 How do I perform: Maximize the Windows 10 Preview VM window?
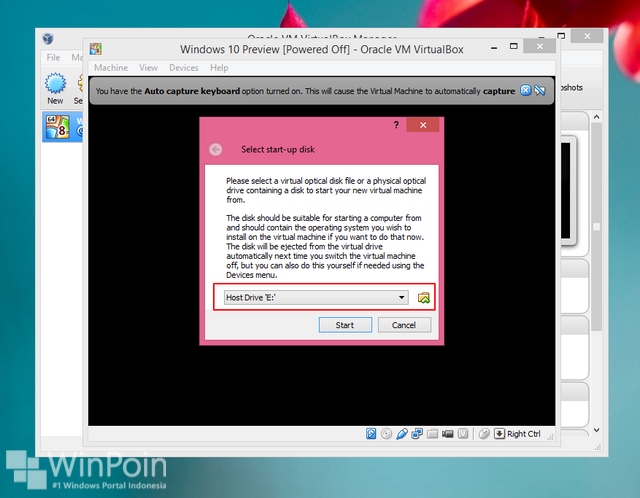pos(513,46)
